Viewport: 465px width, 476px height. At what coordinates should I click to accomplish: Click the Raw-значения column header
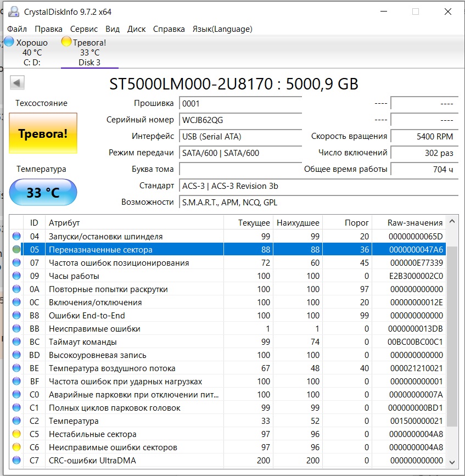(x=409, y=222)
